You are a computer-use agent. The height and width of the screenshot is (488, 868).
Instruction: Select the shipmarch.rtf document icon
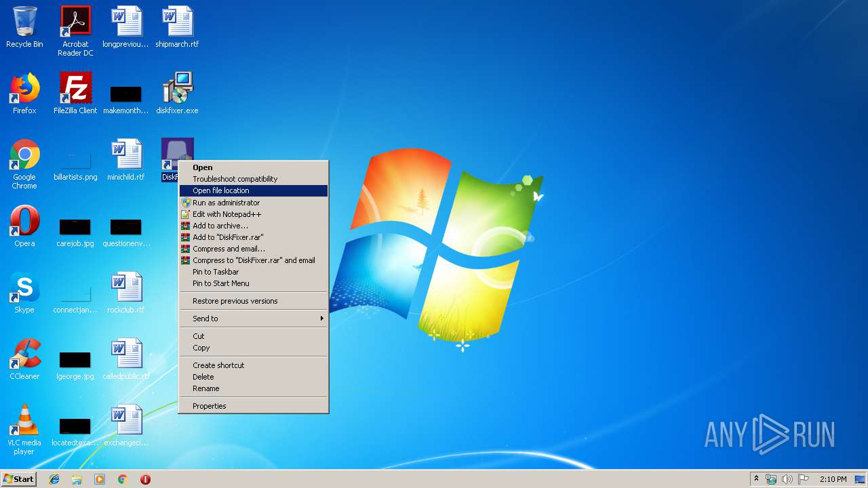pyautogui.click(x=177, y=27)
